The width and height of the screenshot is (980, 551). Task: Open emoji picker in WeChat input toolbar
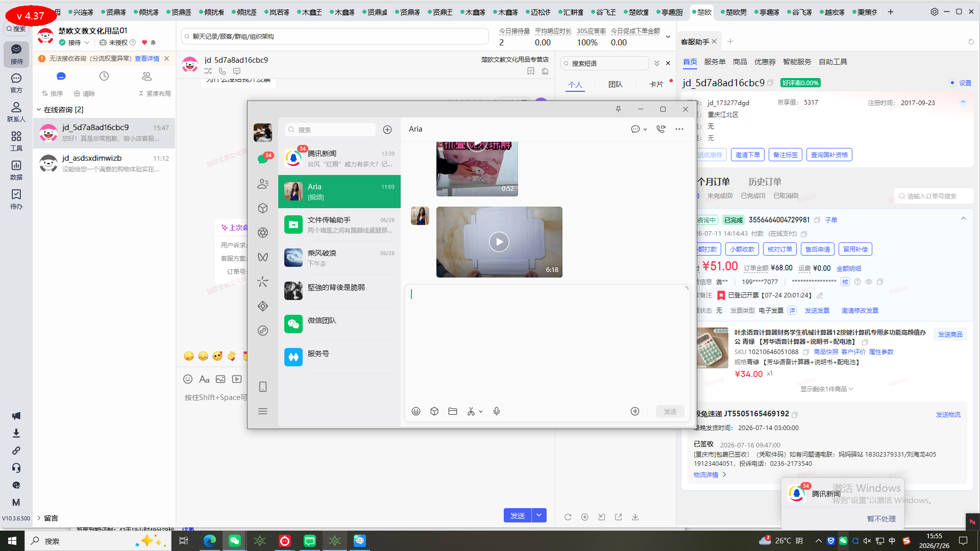pos(416,411)
